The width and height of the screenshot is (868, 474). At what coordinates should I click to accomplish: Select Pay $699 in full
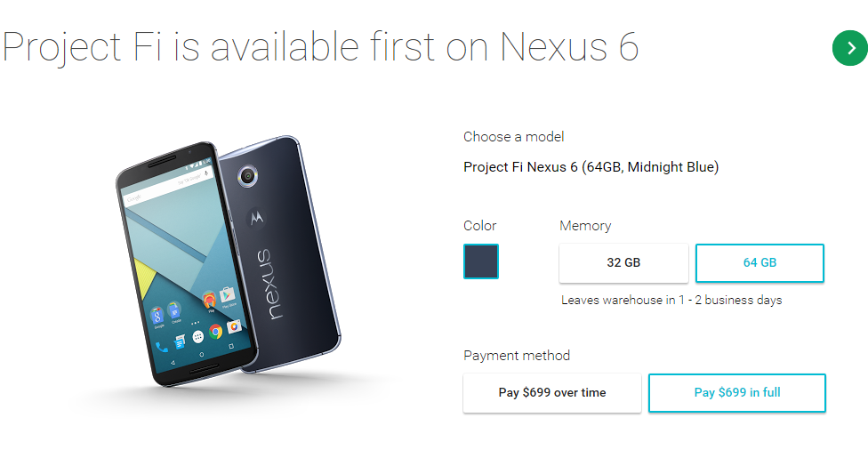click(x=736, y=392)
